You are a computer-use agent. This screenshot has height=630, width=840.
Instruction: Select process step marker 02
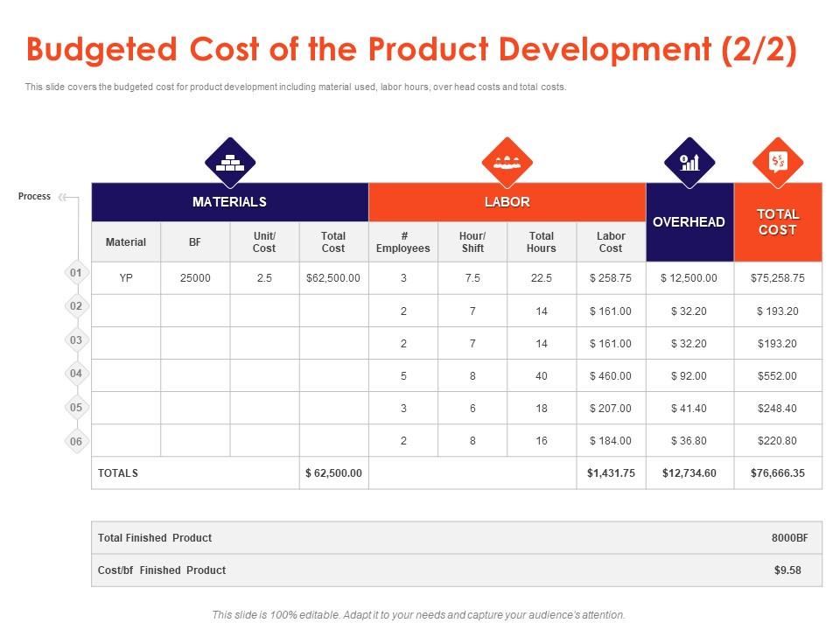(77, 306)
